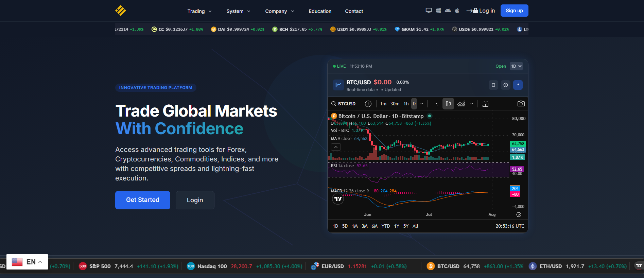644x278 pixels.
Task: Open the Android app download icon
Action: click(448, 11)
